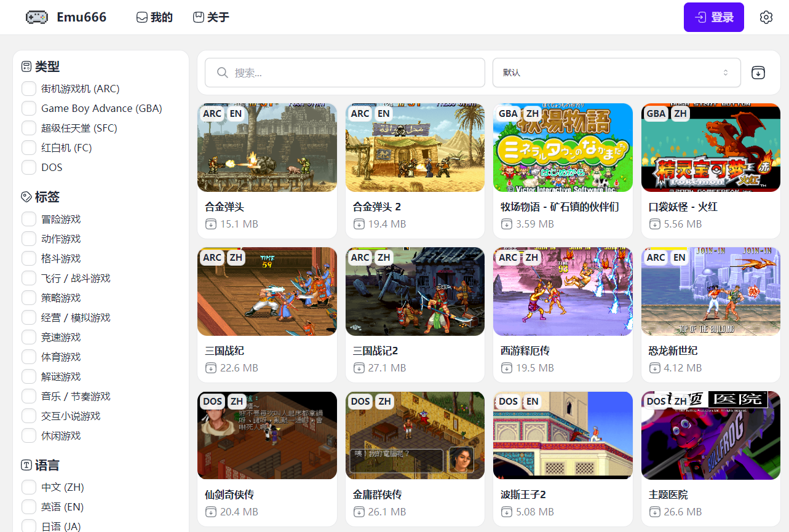
Task: Click the EN badge on 恐龙新世纪 card
Action: [679, 258]
